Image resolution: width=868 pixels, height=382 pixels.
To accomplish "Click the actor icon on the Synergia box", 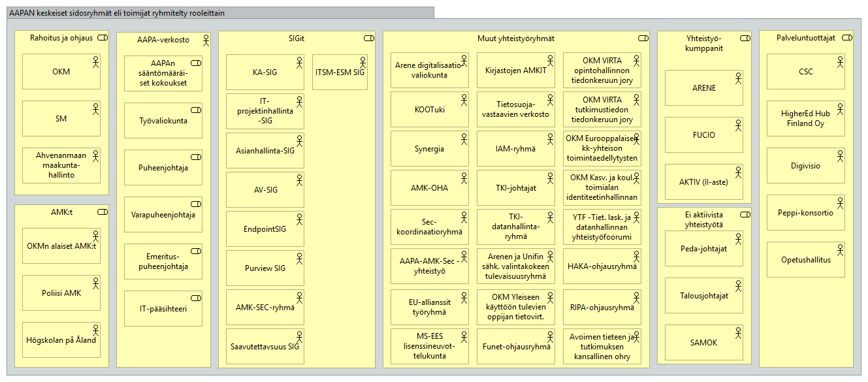I will [462, 138].
